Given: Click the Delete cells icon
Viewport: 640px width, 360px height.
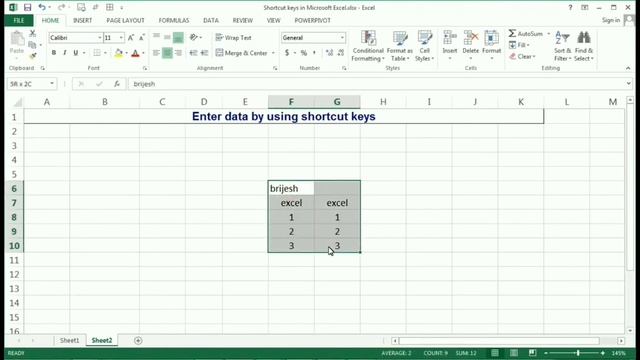Looking at the screenshot, I should [x=471, y=38].
